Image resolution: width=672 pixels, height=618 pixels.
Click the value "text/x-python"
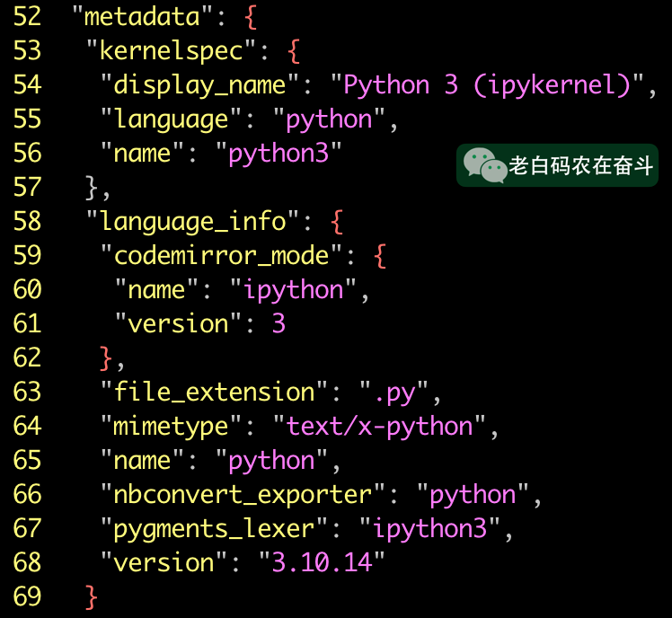point(379,427)
